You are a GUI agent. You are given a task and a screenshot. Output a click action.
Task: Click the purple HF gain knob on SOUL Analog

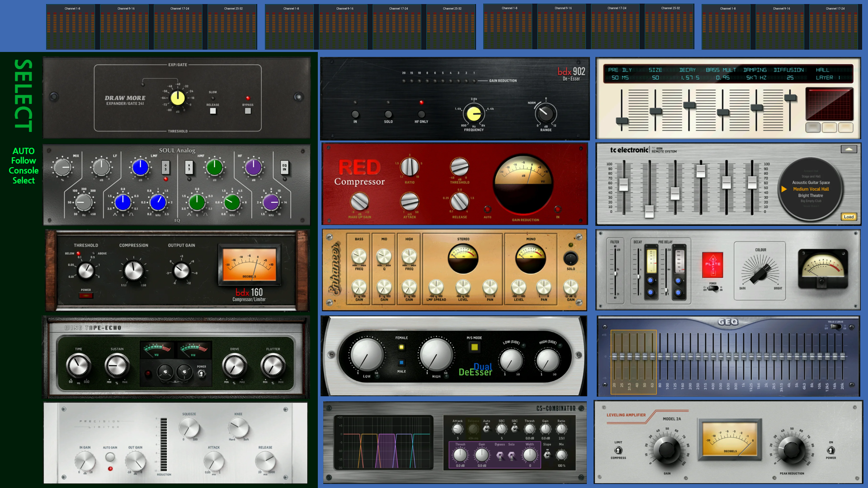click(x=253, y=167)
